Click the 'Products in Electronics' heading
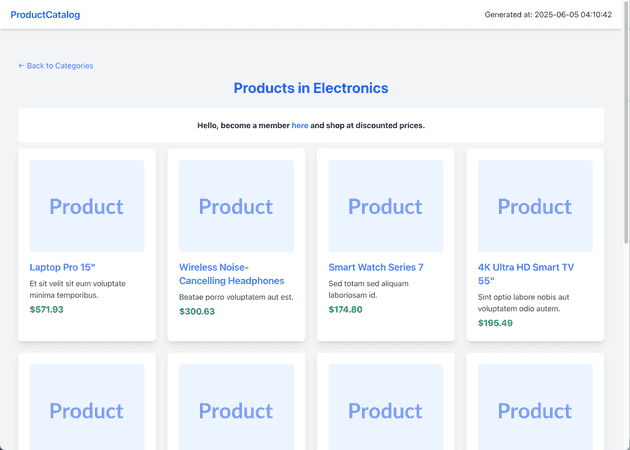630x450 pixels. point(311,88)
